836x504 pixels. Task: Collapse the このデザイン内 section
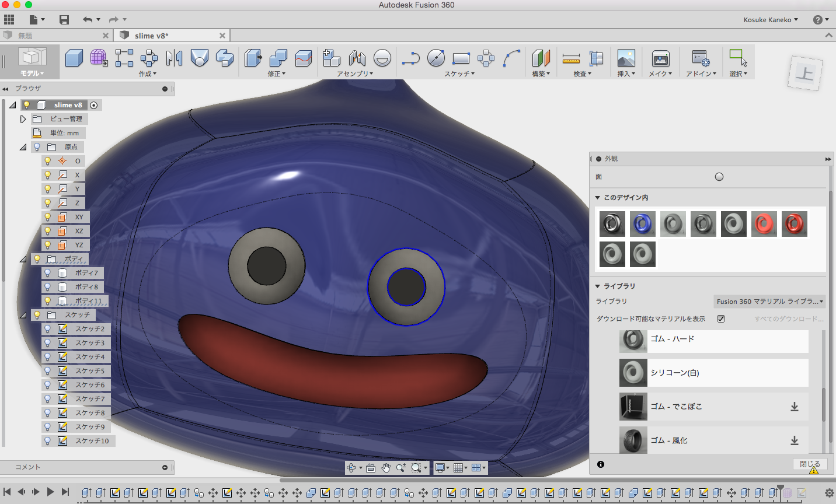598,198
